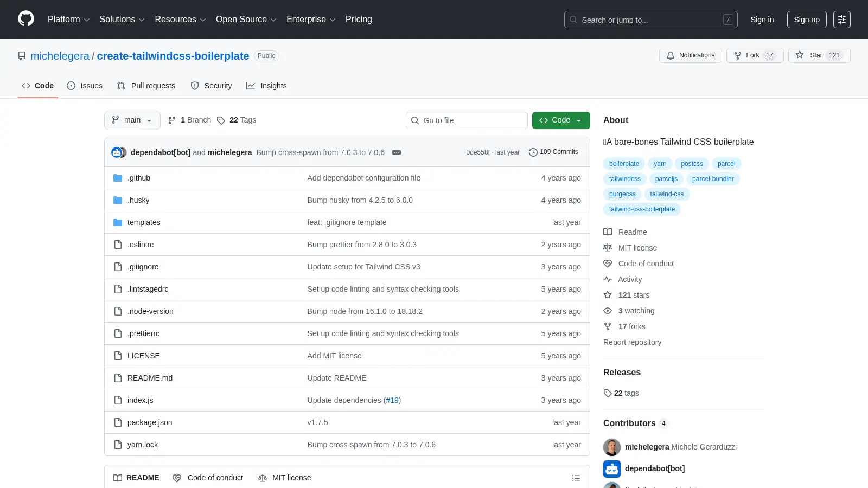Open pull request #19 link
The height and width of the screenshot is (488, 868).
pyautogui.click(x=392, y=400)
